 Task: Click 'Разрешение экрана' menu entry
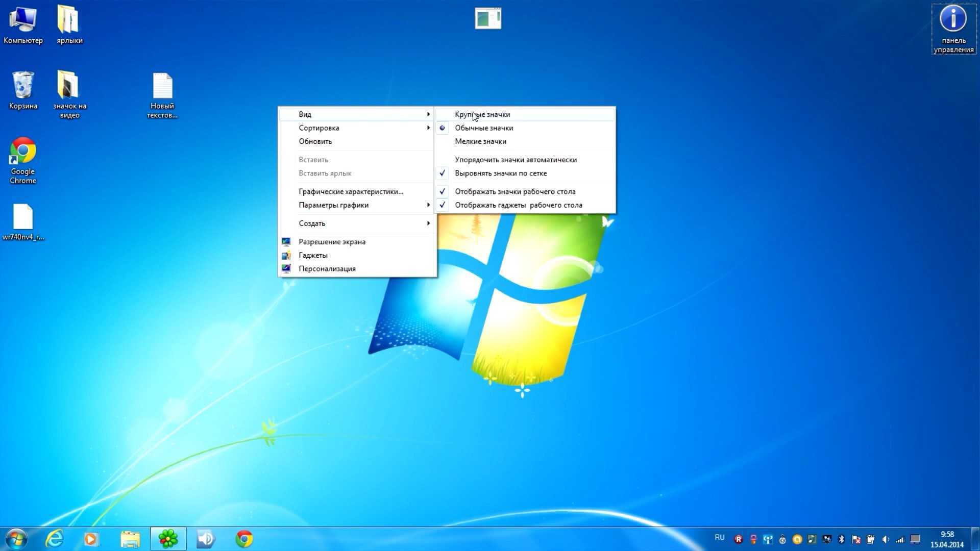332,241
